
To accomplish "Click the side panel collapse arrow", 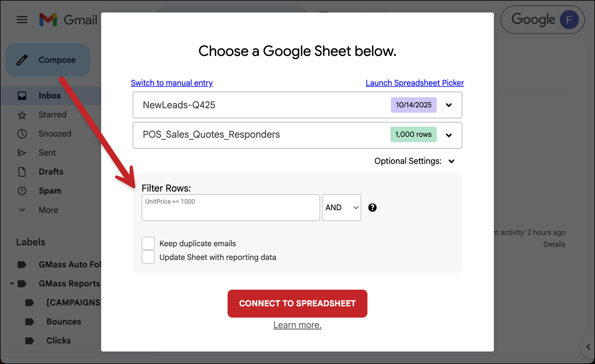I will click(x=588, y=347).
